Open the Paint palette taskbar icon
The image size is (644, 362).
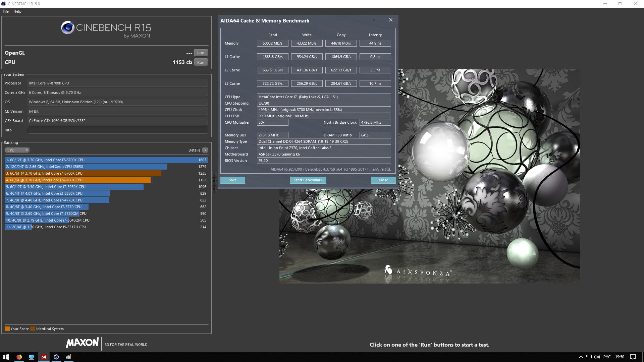pyautogui.click(x=69, y=357)
